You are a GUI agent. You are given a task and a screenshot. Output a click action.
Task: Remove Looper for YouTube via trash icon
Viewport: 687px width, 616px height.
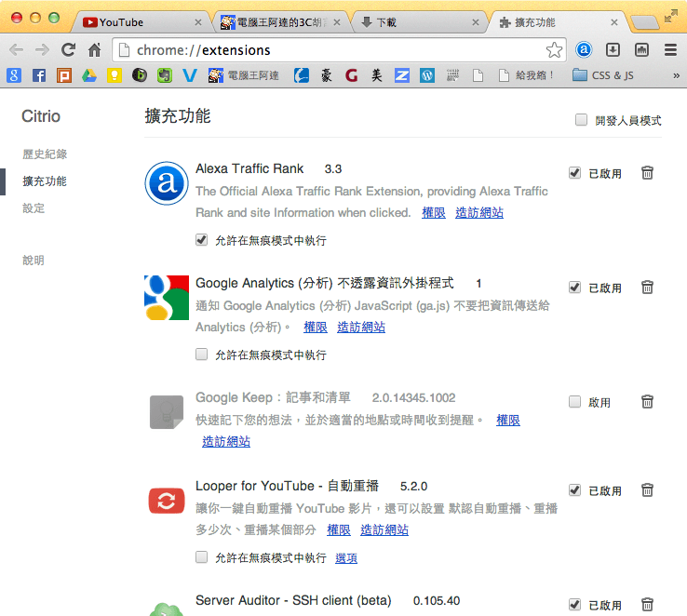(x=647, y=489)
